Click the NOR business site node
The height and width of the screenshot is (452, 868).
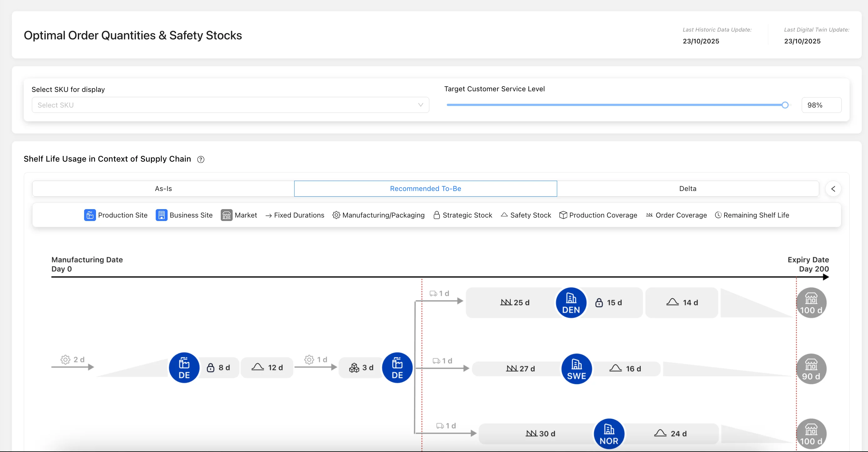click(609, 434)
